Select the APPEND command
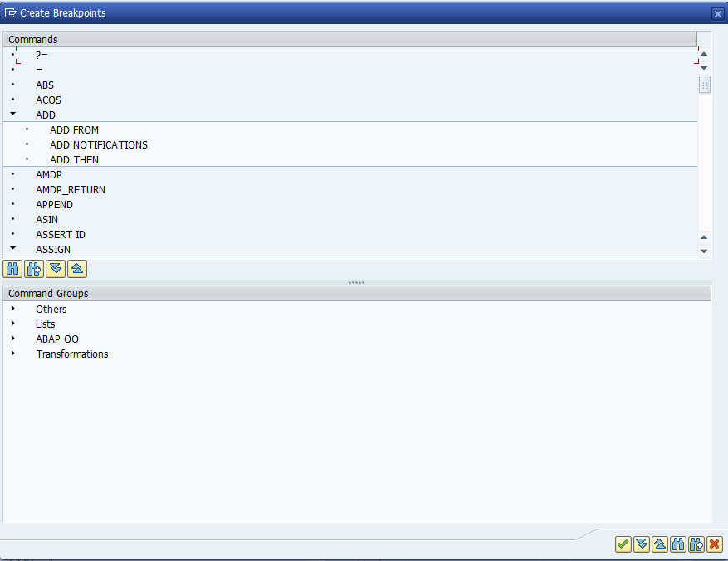Screen dimensions: 728x561 (54, 205)
